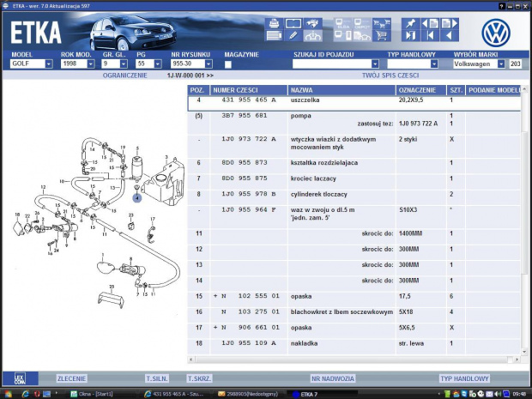Click the single back arrow icon

[x=450, y=35]
